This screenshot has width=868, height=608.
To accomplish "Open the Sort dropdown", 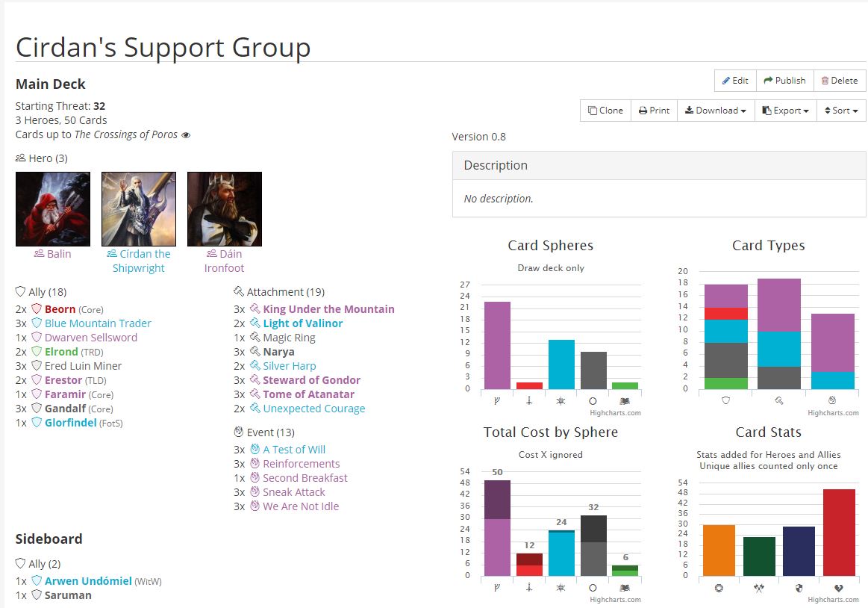I will (x=840, y=110).
